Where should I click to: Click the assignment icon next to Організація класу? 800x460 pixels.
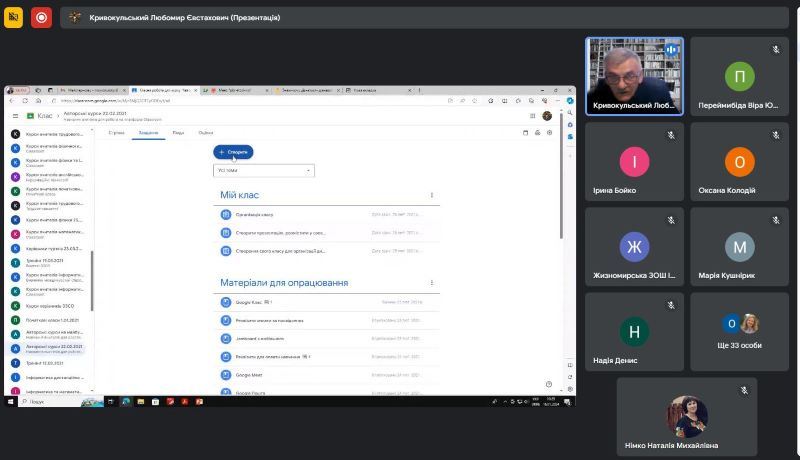coord(226,215)
